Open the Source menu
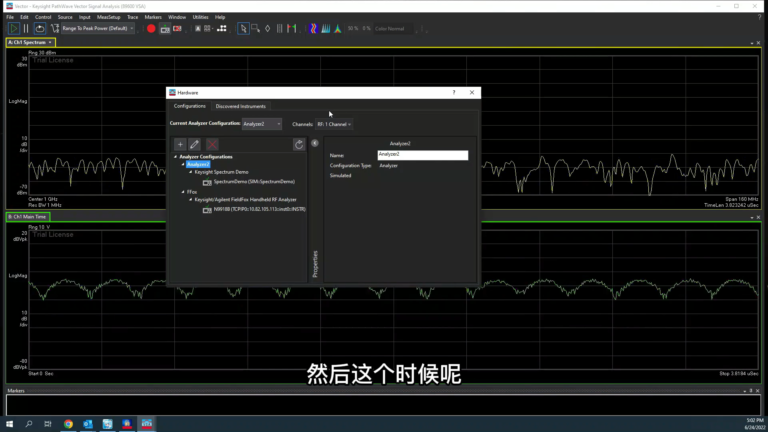Screen dimensions: 768x432 (x=65, y=17)
